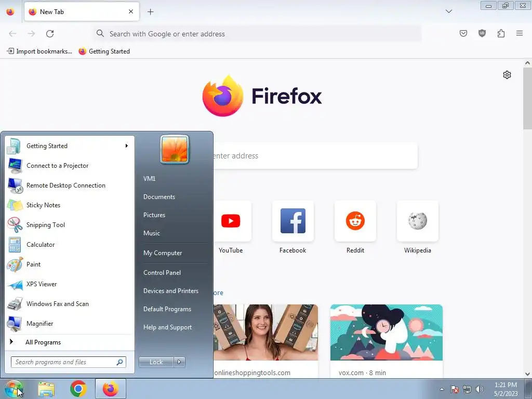Click the Firefox address bar

[258, 34]
